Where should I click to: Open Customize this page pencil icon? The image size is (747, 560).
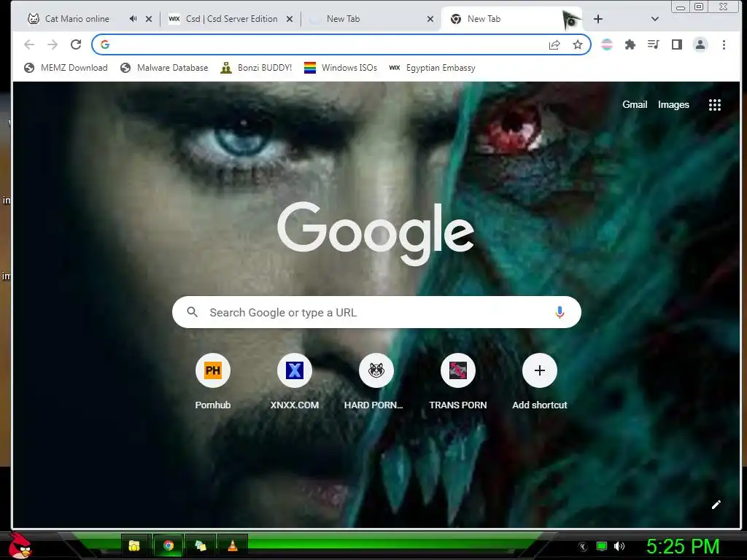[716, 505]
